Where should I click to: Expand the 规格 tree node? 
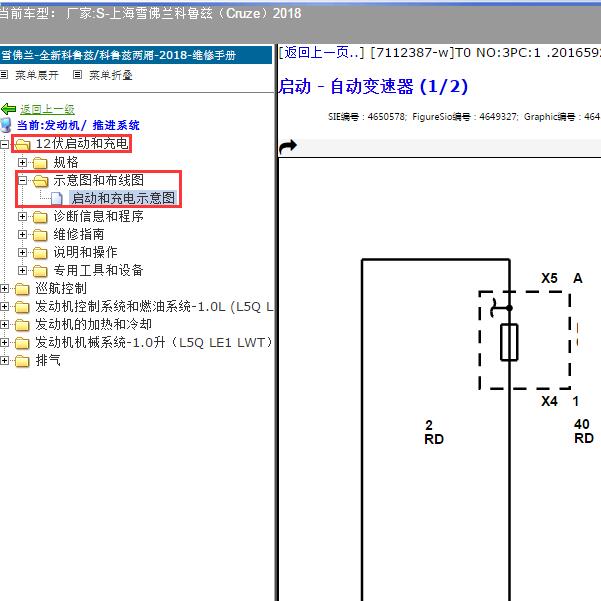23,163
